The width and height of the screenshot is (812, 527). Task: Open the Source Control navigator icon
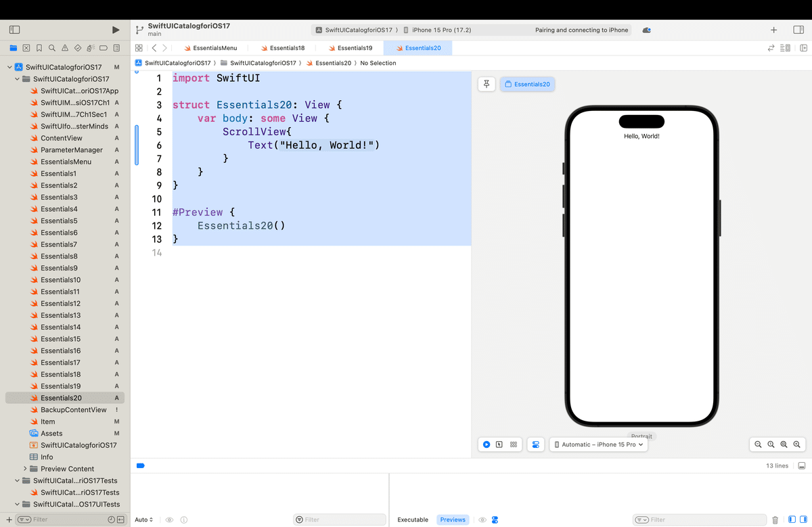[x=26, y=48]
